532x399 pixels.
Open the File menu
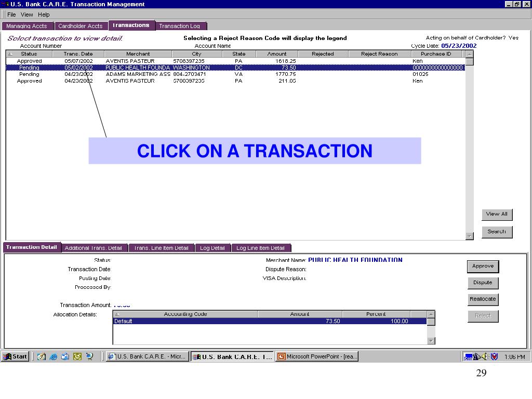point(11,15)
